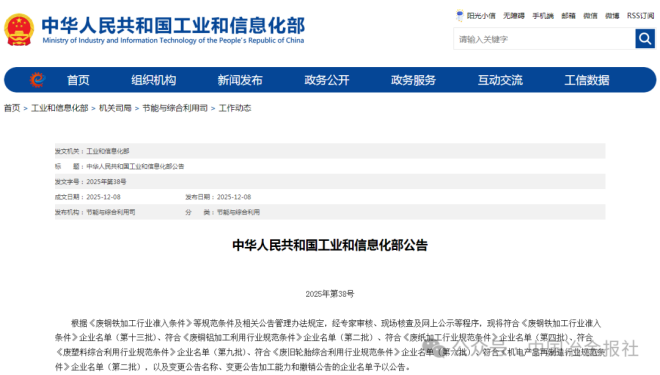Click the 微信 link at top
This screenshot has width=660, height=375.
coord(590,16)
